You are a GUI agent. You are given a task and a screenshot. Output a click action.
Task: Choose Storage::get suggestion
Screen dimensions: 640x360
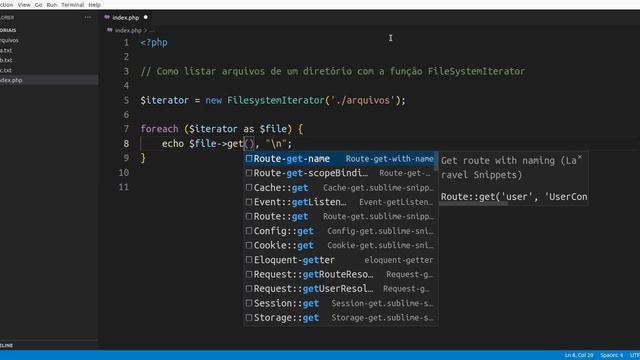click(340, 318)
